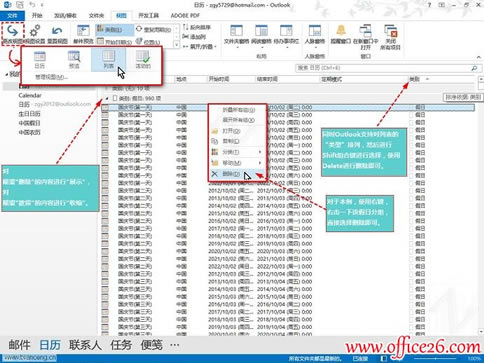Select China Holidays (中国假日) calendar
The image size is (484, 363).
point(29,123)
